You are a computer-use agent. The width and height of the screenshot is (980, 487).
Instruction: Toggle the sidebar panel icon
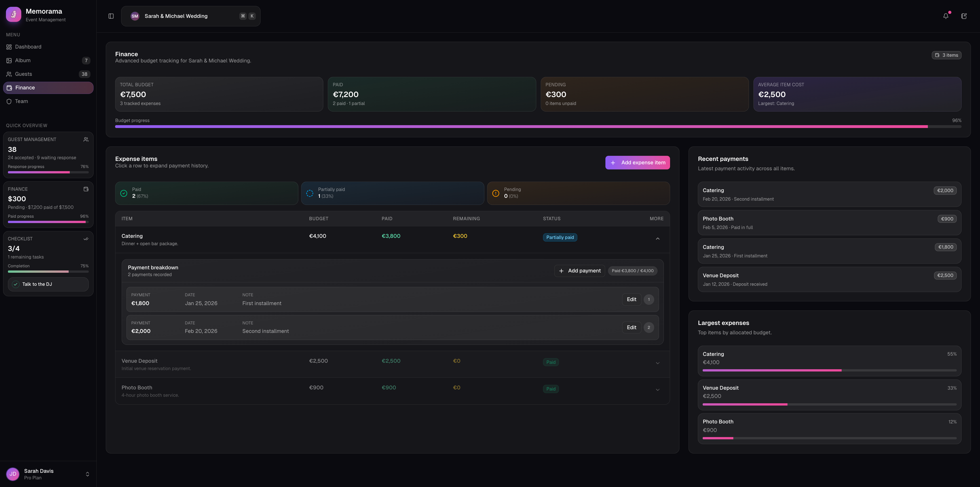[x=111, y=16]
